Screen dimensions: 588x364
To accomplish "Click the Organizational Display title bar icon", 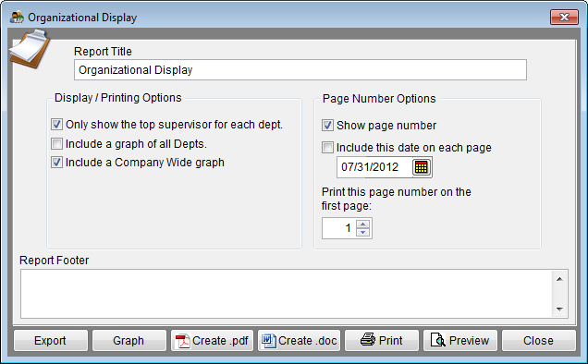I will (17, 18).
